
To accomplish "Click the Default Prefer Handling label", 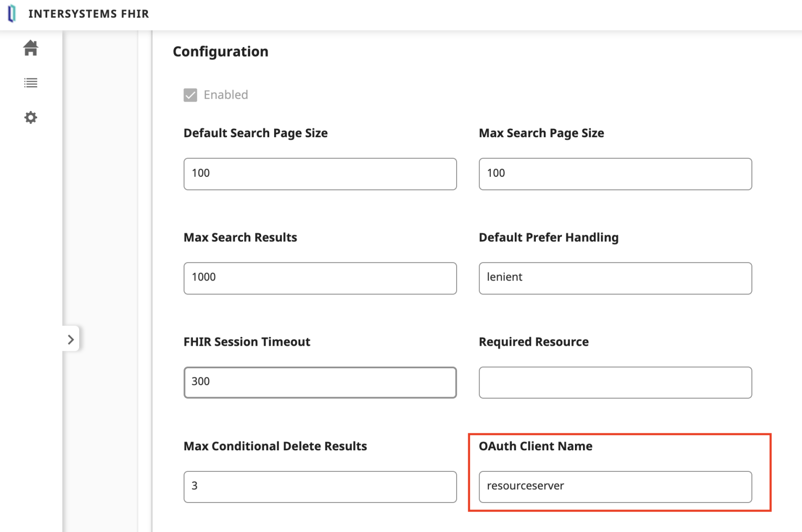I will coord(548,237).
